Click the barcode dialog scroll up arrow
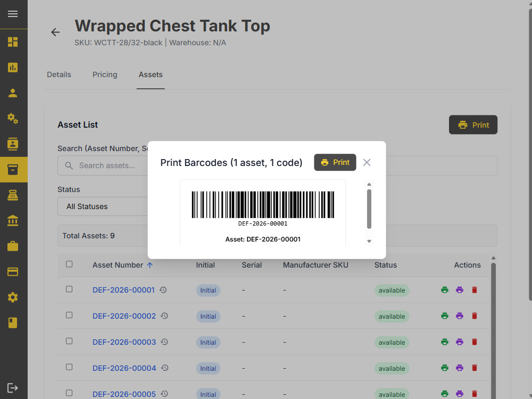This screenshot has height=399, width=532. [x=369, y=184]
